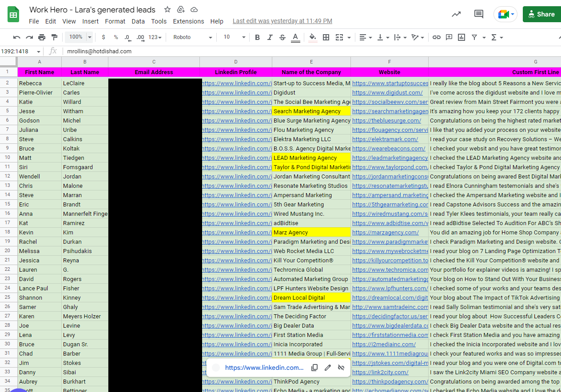Screen dimensions: 561x392
Task: Open the font size 10 dropdown
Action: coord(235,37)
